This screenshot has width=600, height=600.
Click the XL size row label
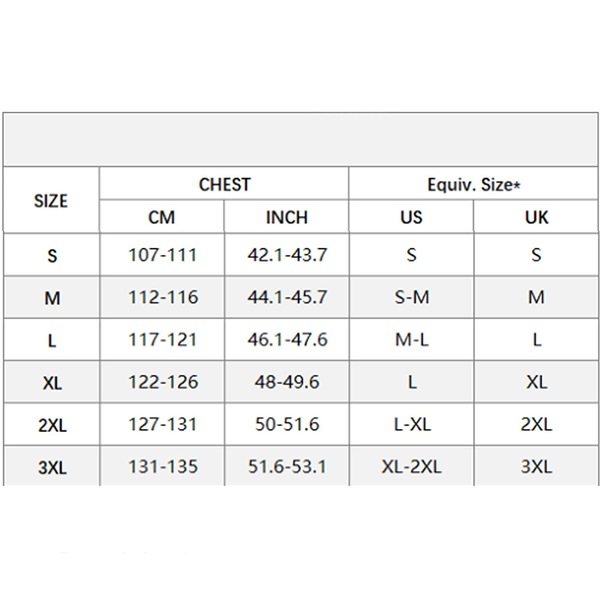point(52,382)
